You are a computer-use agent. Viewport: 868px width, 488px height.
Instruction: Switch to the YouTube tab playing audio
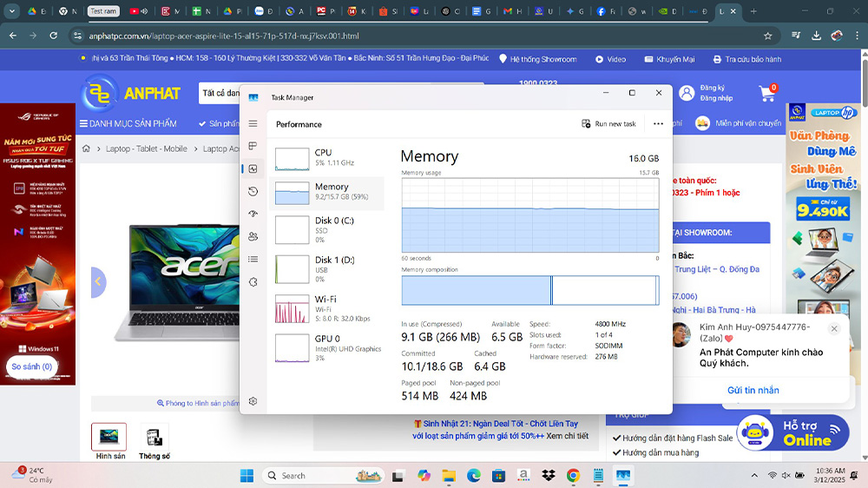[x=138, y=11]
